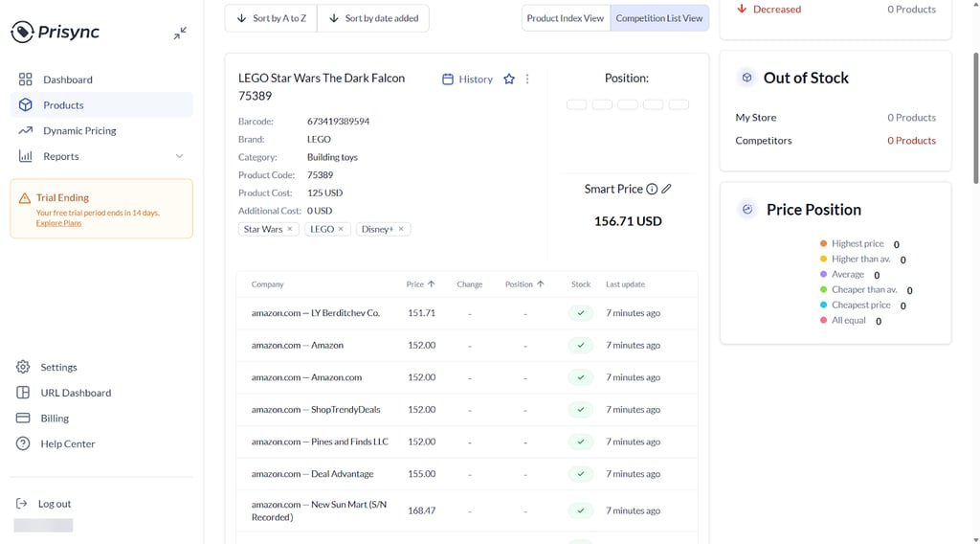Sort products by date added
This screenshot has width=980, height=544.
click(x=373, y=18)
